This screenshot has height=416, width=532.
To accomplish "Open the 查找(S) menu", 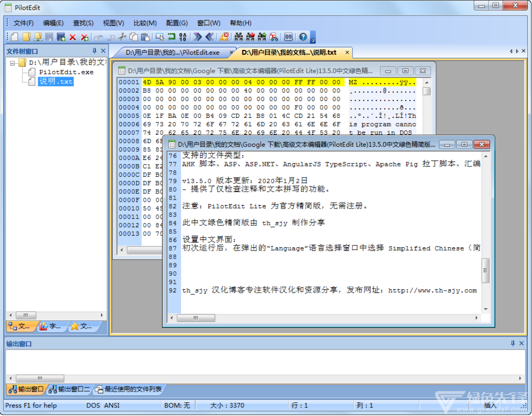I will (83, 23).
